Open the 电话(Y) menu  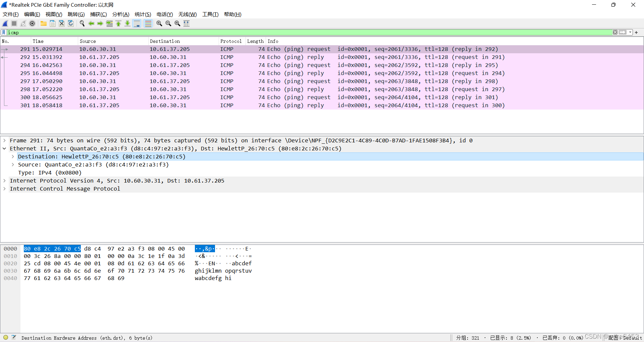click(x=165, y=14)
